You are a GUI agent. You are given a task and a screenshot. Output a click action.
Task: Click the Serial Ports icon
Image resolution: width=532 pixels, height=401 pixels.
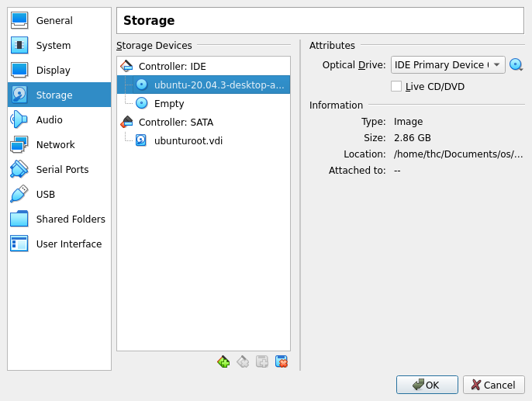(19, 169)
